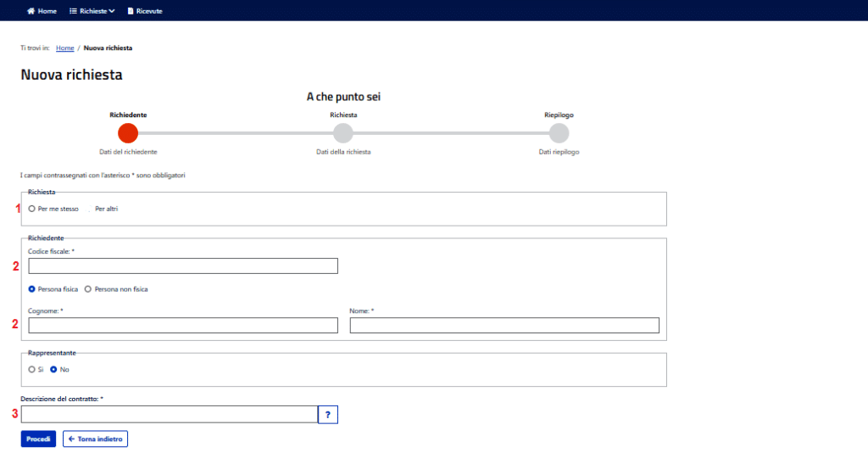Click the 'A che punto sei' heading
Screen dimensions: 868x464
point(343,97)
